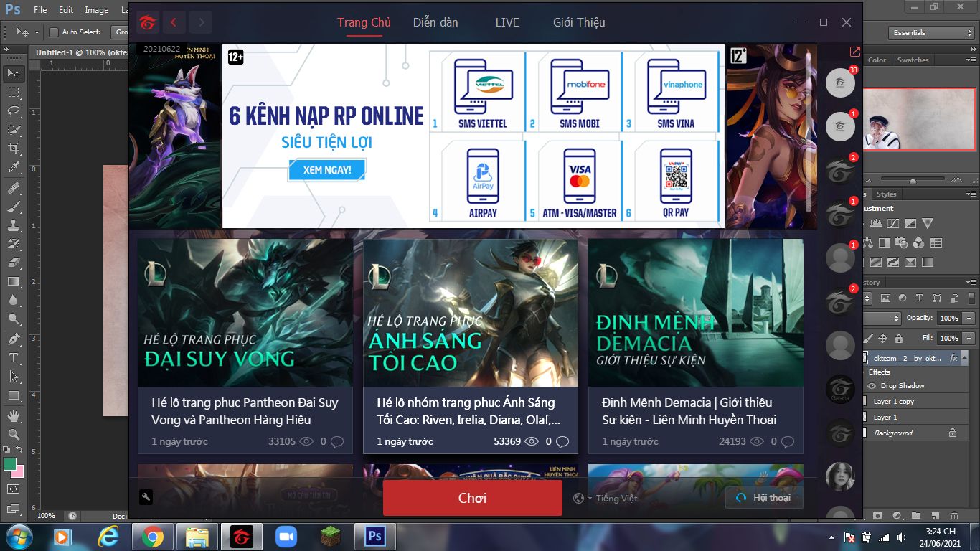Go back with Garena's back arrow
This screenshot has width=980, height=551.
173,22
